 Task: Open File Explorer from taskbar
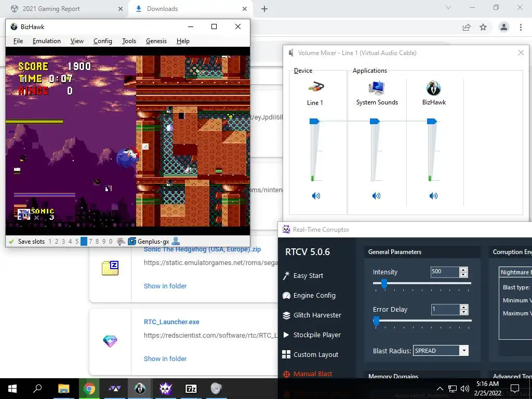[x=63, y=389]
